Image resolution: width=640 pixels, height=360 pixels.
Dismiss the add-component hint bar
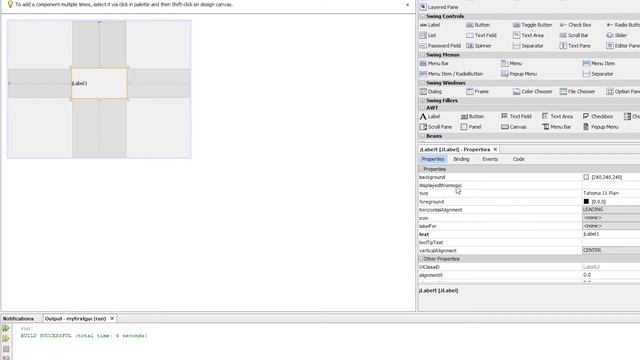(x=407, y=5)
